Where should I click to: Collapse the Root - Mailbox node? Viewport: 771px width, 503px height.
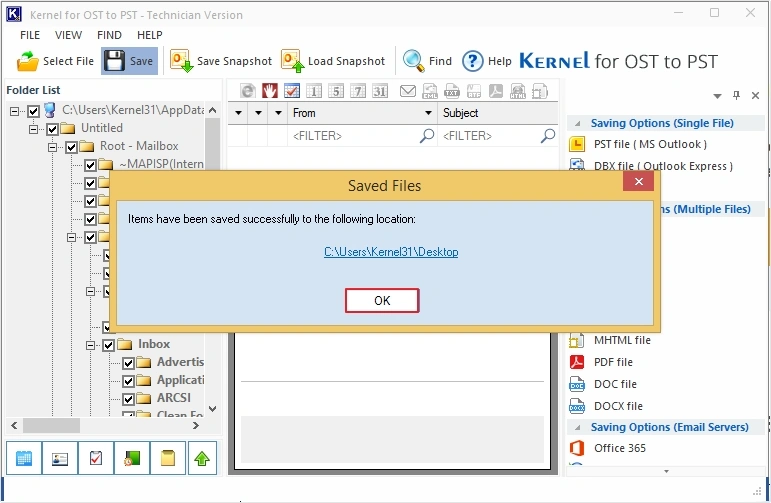(x=52, y=147)
